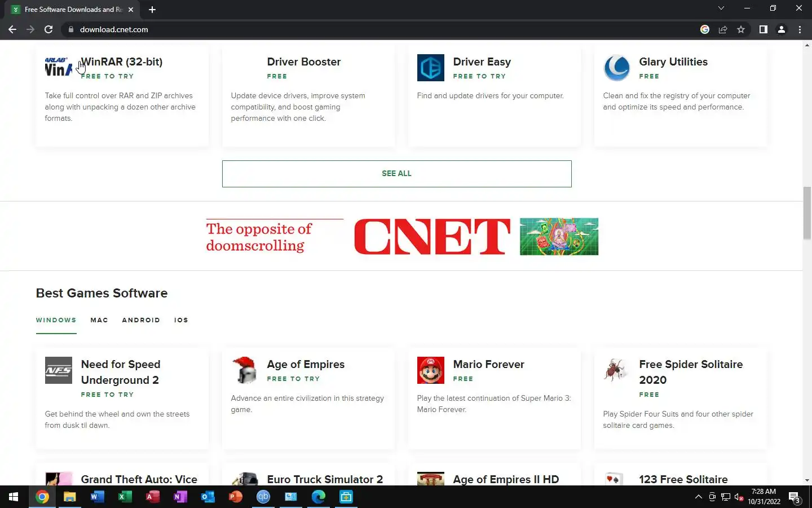
Task: Open the Glary Utilities crescent icon
Action: click(617, 68)
